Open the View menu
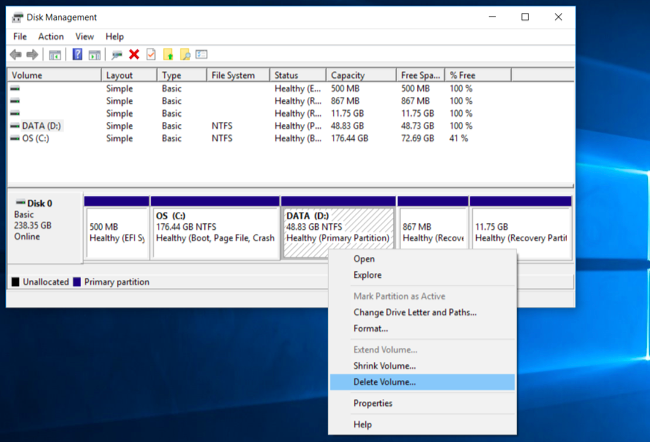The image size is (650, 442). pos(85,36)
